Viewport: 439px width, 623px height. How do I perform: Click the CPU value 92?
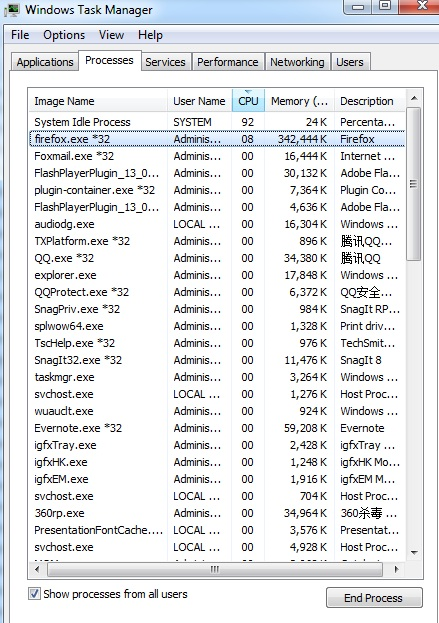(248, 122)
